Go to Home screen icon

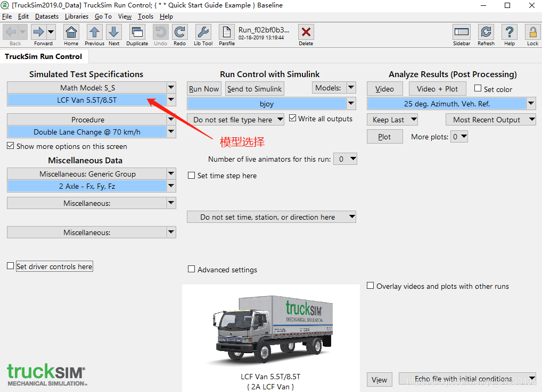(71, 32)
